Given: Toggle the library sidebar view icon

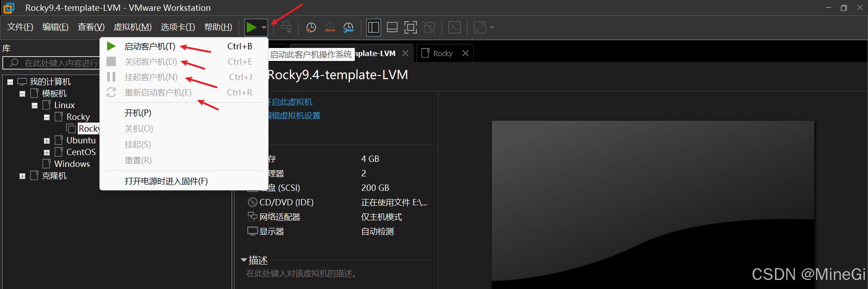Looking at the screenshot, I should [x=373, y=28].
